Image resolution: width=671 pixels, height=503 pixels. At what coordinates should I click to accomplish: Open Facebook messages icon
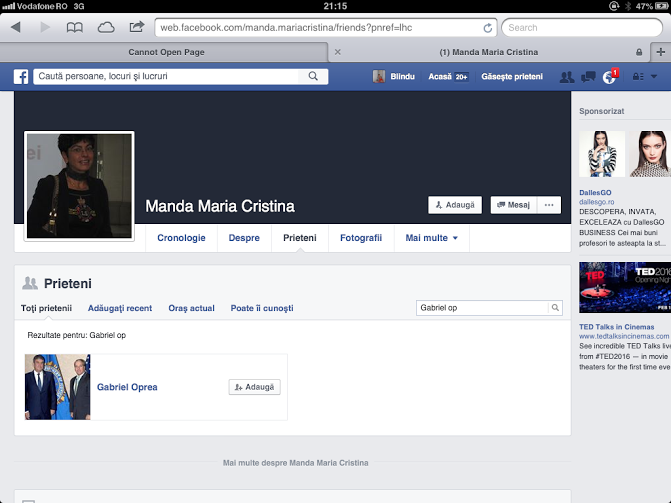(x=588, y=77)
